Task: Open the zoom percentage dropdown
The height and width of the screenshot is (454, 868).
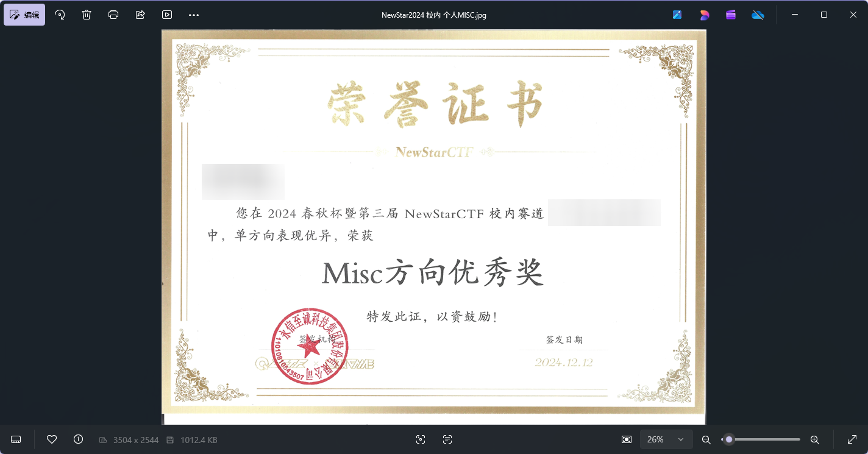Action: click(x=666, y=439)
